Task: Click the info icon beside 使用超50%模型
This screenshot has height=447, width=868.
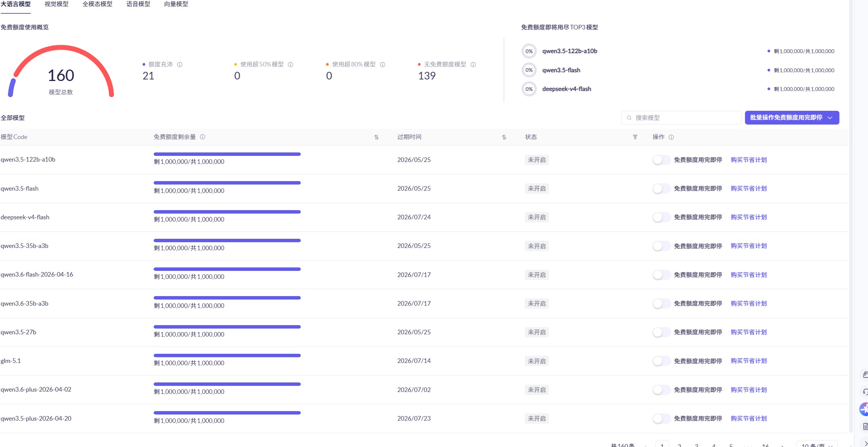Action: click(x=290, y=65)
